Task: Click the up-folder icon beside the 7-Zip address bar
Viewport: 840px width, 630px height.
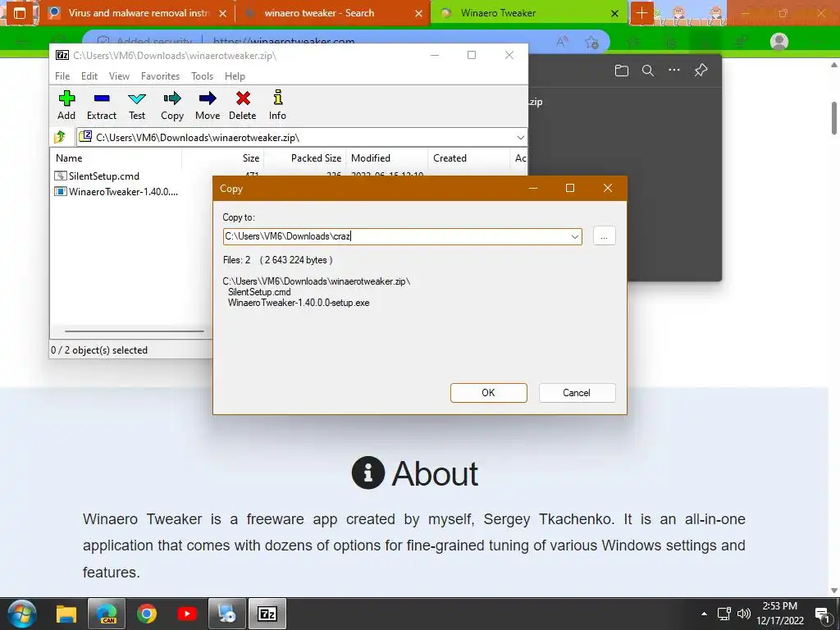Action: click(x=60, y=137)
